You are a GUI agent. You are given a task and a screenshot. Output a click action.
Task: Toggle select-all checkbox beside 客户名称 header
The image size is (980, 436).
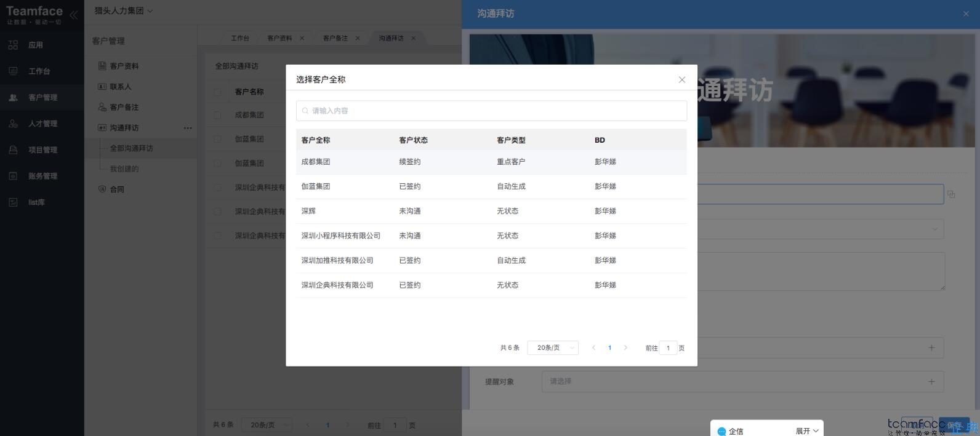pos(217,92)
